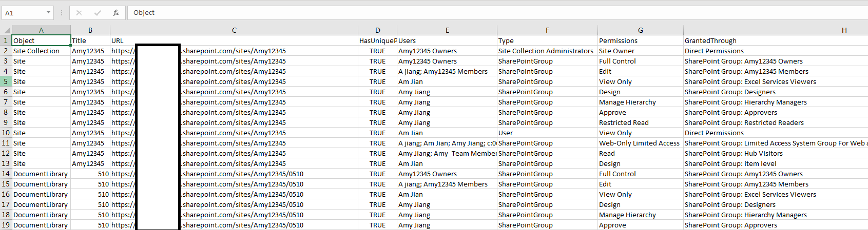Click the Site Collection Administrators cell
Image resolution: width=868 pixels, height=230 pixels.
click(547, 51)
